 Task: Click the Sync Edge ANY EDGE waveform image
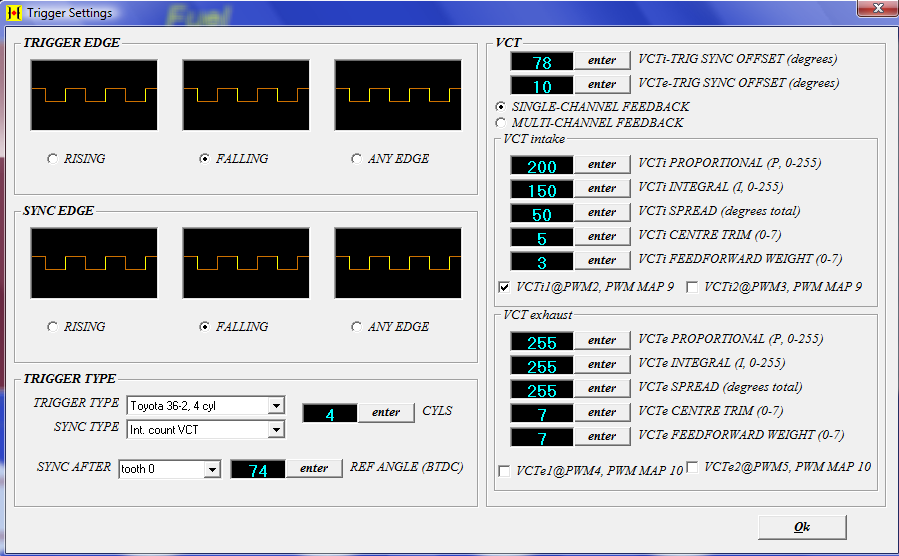pos(398,263)
